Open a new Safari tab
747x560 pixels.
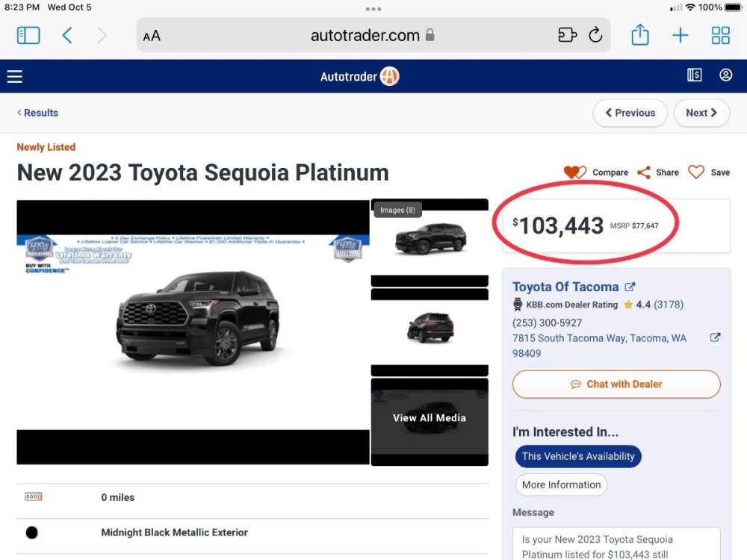(680, 35)
